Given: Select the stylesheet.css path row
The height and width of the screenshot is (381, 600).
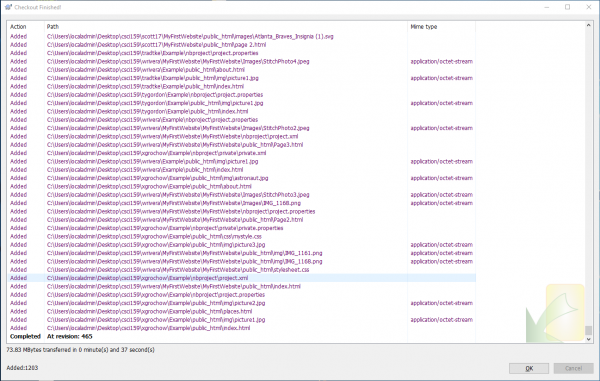Looking at the screenshot, I should (x=242, y=270).
